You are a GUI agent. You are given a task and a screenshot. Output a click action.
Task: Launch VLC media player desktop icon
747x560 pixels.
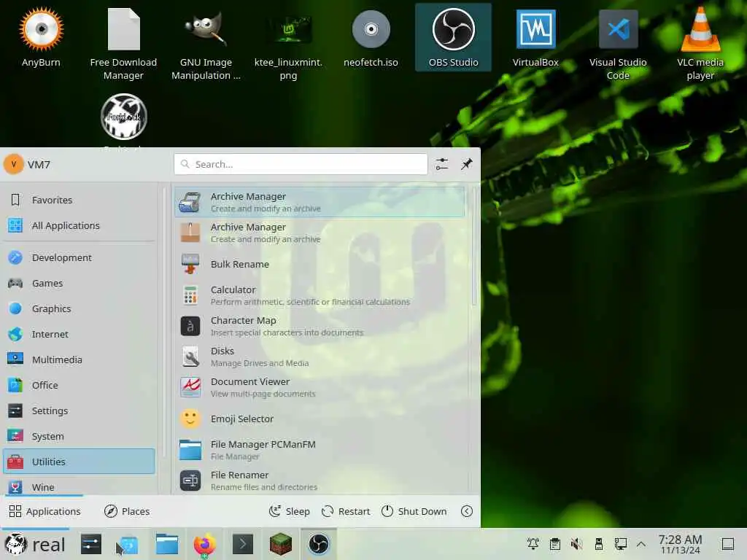click(700, 44)
